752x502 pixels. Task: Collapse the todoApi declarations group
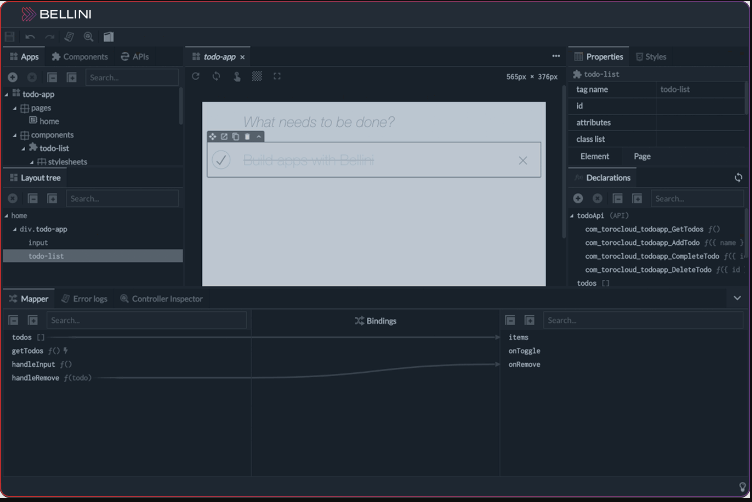tap(573, 216)
